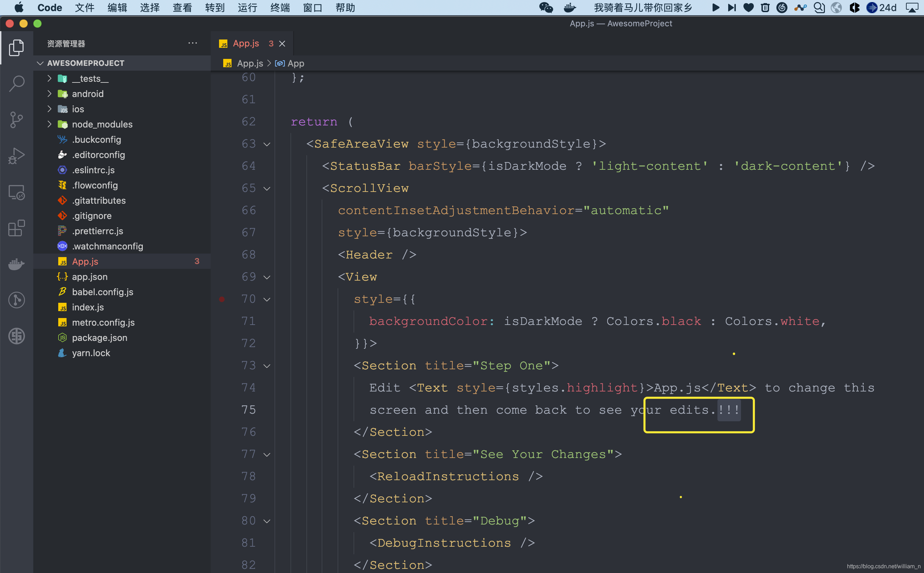
Task: Expand the node_modules folder
Action: 49,124
